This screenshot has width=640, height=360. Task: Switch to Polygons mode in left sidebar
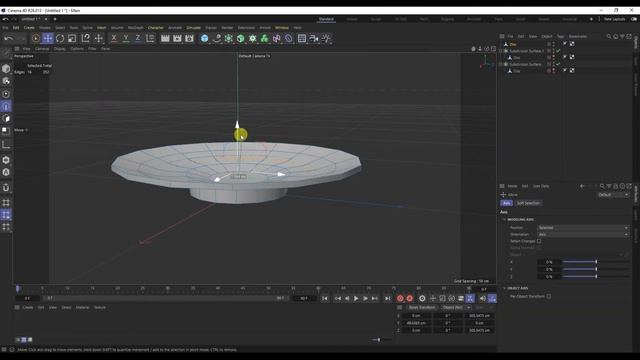pyautogui.click(x=6, y=119)
